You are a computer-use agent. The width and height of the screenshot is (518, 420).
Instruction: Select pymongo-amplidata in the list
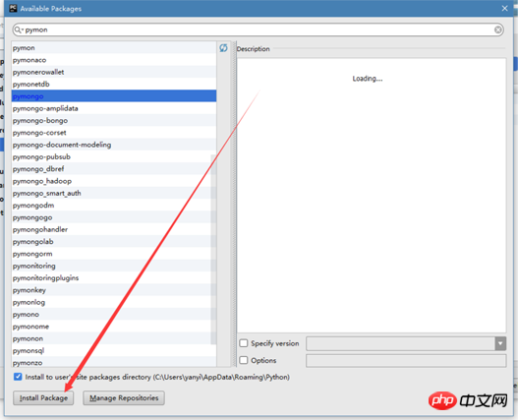(x=114, y=108)
